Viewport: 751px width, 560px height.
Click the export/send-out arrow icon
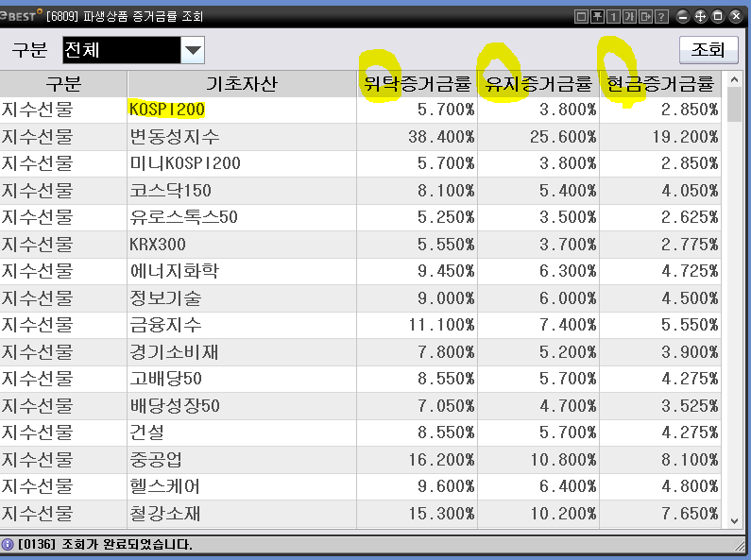[x=645, y=17]
